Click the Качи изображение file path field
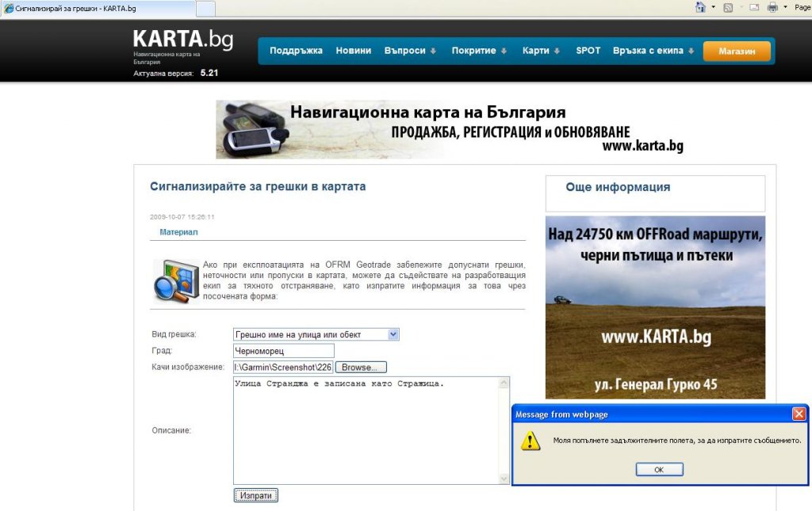The width and height of the screenshot is (812, 511). coord(283,368)
